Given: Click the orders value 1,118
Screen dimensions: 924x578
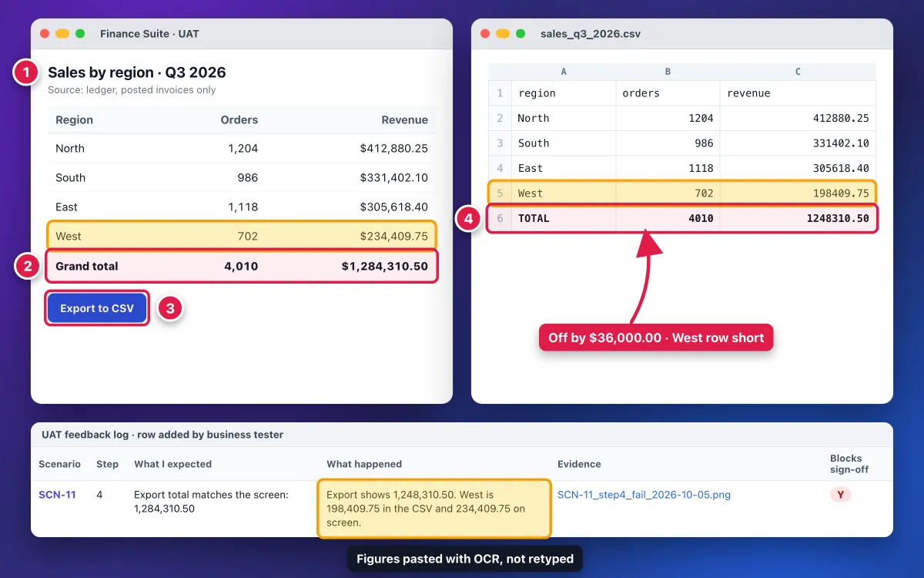Looking at the screenshot, I should click(x=243, y=207).
